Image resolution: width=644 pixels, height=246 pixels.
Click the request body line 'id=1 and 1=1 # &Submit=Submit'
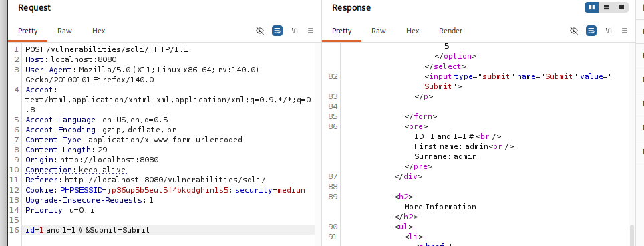88,230
